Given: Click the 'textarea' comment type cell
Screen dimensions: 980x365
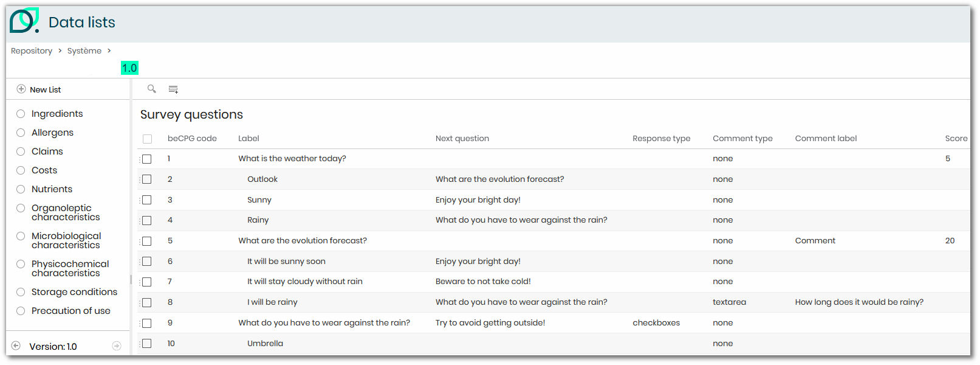Looking at the screenshot, I should coord(729,302).
